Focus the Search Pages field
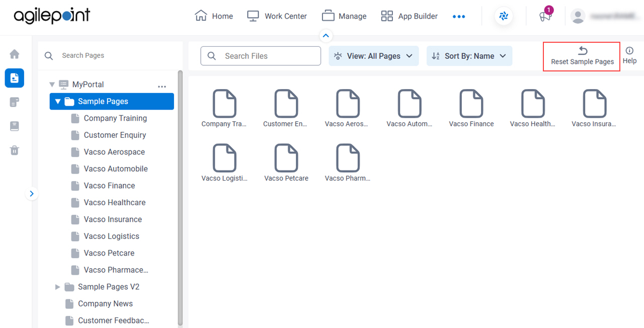 (110, 55)
